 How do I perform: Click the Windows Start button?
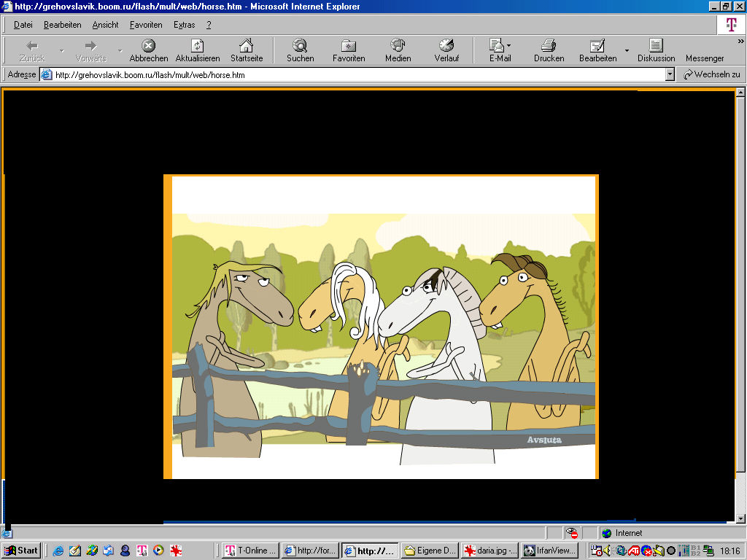pyautogui.click(x=21, y=551)
